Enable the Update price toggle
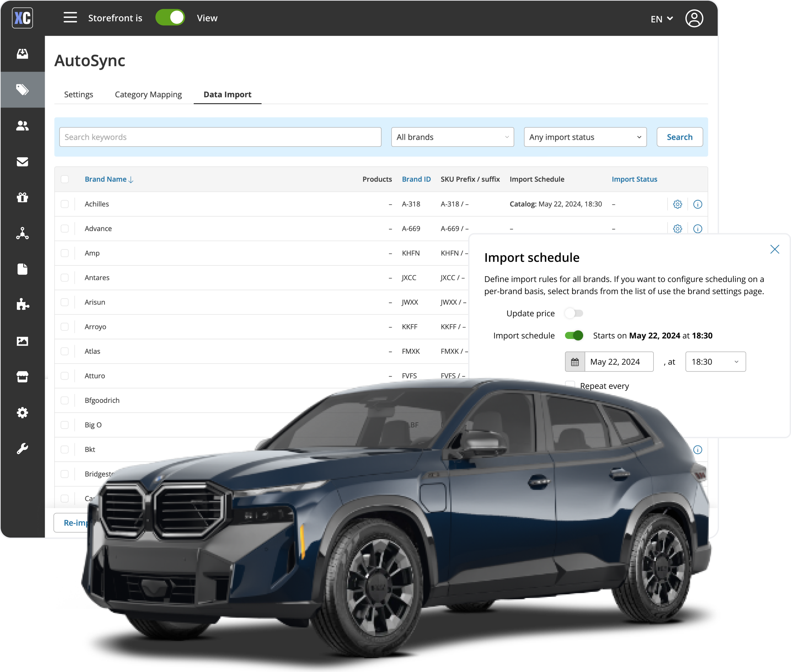This screenshot has width=791, height=672. click(574, 313)
